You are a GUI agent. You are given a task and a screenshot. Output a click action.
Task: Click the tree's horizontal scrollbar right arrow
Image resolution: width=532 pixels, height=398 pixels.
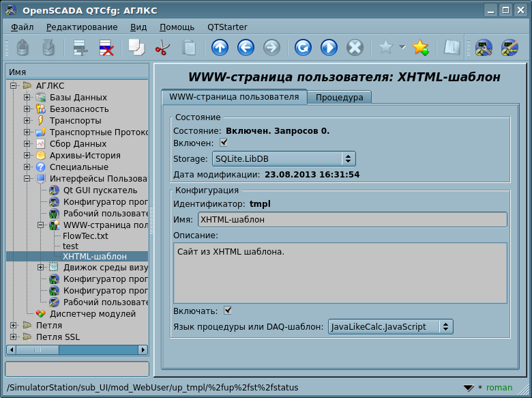[143, 350]
